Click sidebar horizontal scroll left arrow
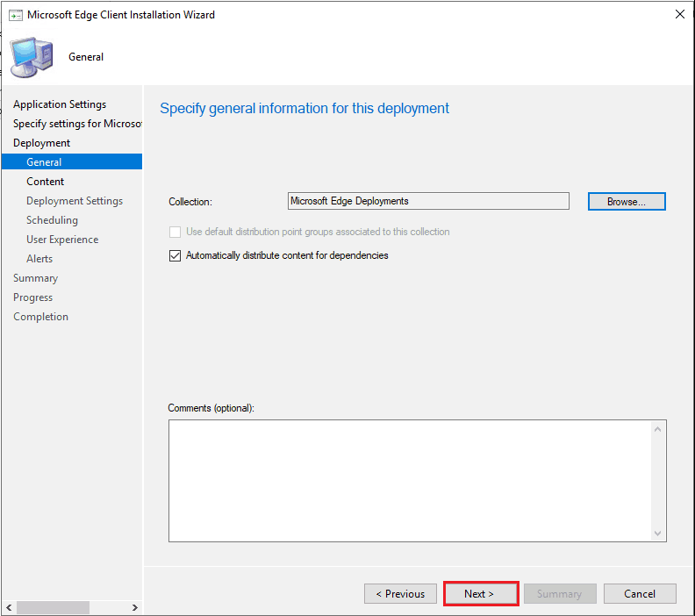Screen dimensions: 695x616 (x=9, y=607)
